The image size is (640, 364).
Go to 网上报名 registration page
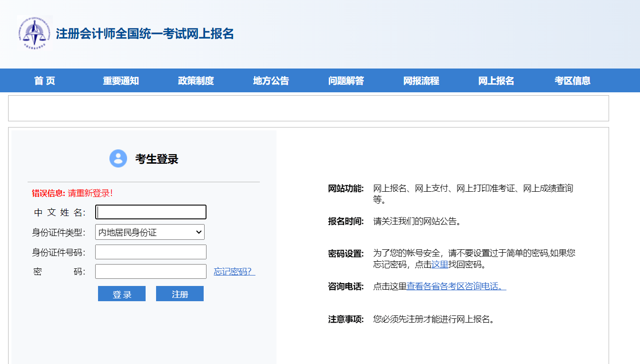(x=496, y=80)
